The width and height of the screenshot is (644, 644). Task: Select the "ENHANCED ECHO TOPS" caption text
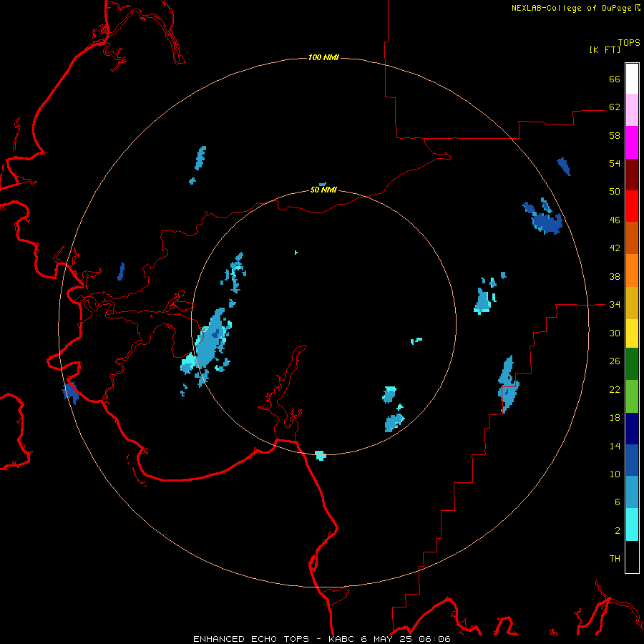click(x=251, y=639)
